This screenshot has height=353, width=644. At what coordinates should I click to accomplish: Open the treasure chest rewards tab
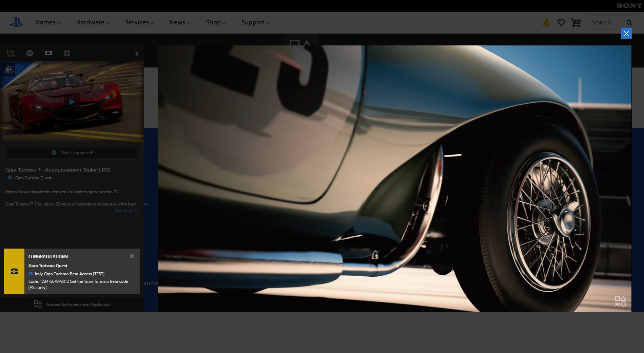tap(67, 53)
